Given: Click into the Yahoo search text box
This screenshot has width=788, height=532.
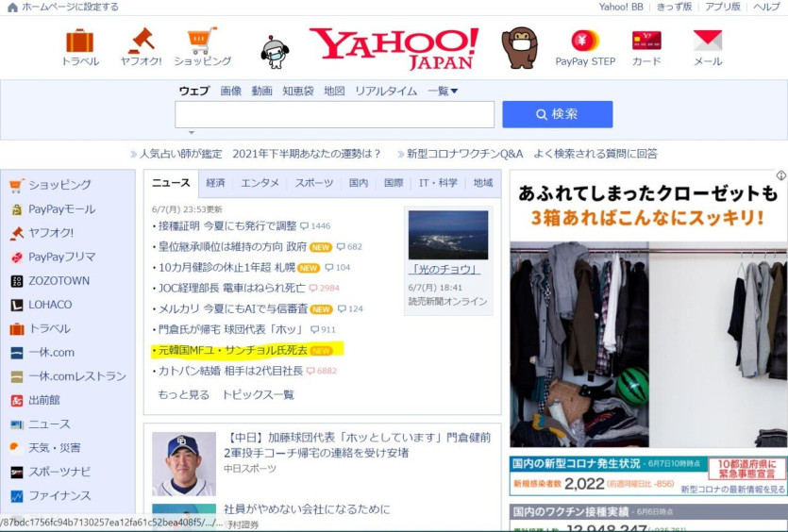Looking at the screenshot, I should [x=335, y=114].
